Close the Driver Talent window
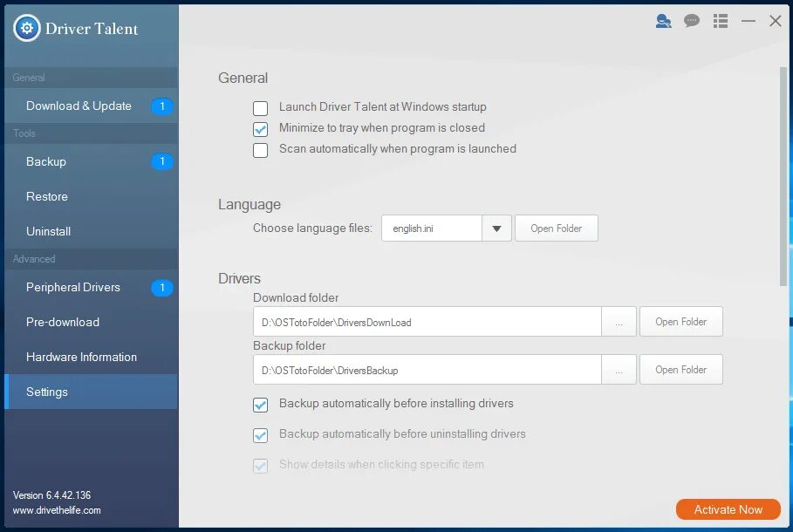This screenshot has width=793, height=532. point(776,21)
